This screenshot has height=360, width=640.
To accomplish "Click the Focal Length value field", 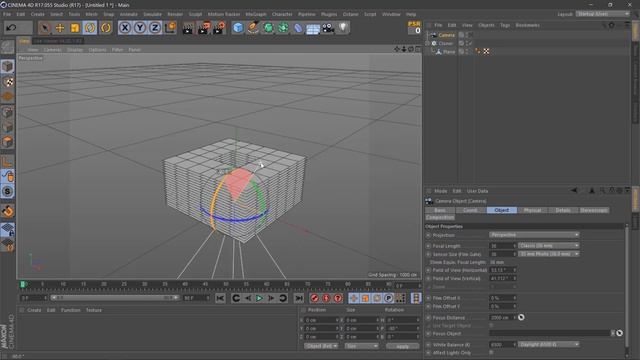I will coord(502,246).
